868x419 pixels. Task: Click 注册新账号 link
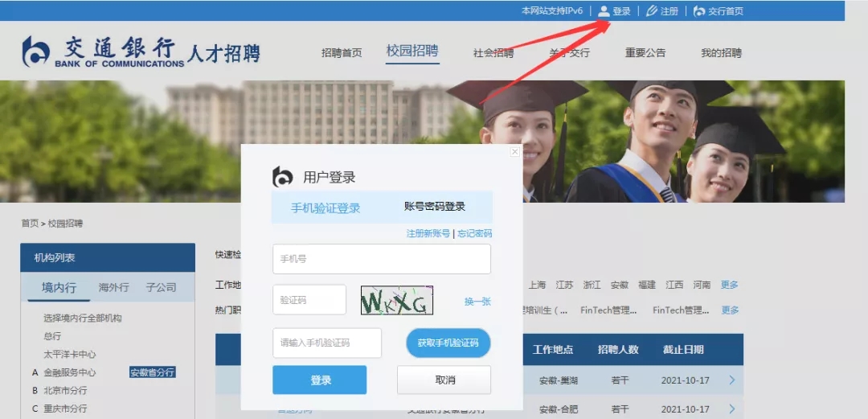click(428, 233)
